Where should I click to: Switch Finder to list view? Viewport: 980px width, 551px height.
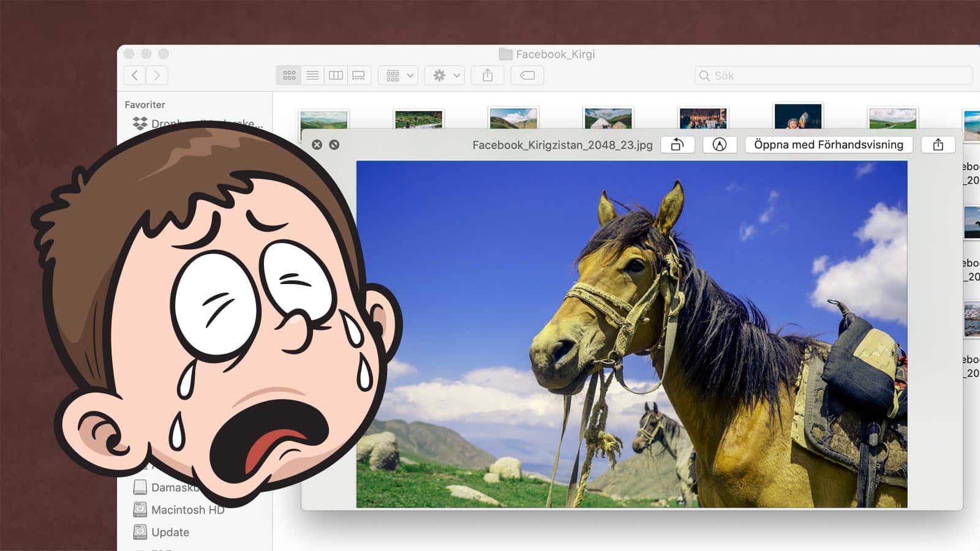(312, 75)
